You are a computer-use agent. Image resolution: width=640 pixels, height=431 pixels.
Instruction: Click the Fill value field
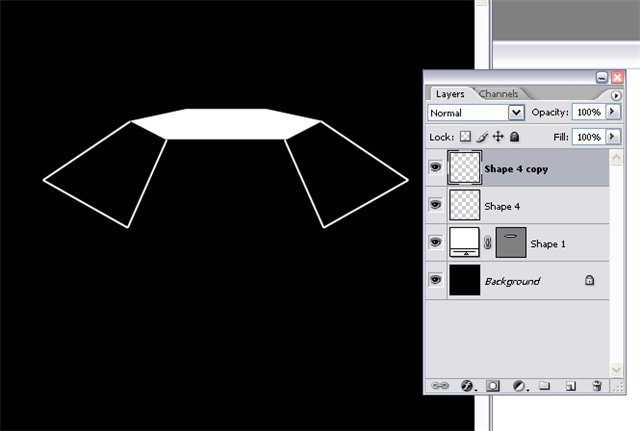[589, 137]
